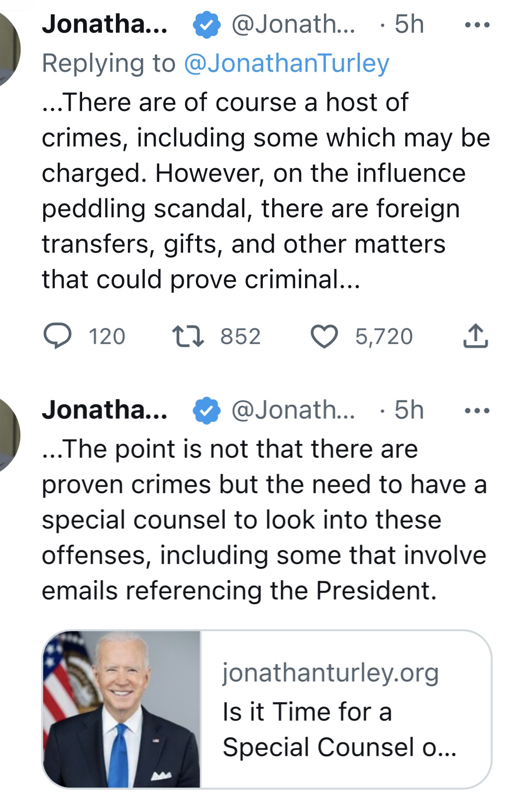Click the link card photo thumbnail

[122, 709]
